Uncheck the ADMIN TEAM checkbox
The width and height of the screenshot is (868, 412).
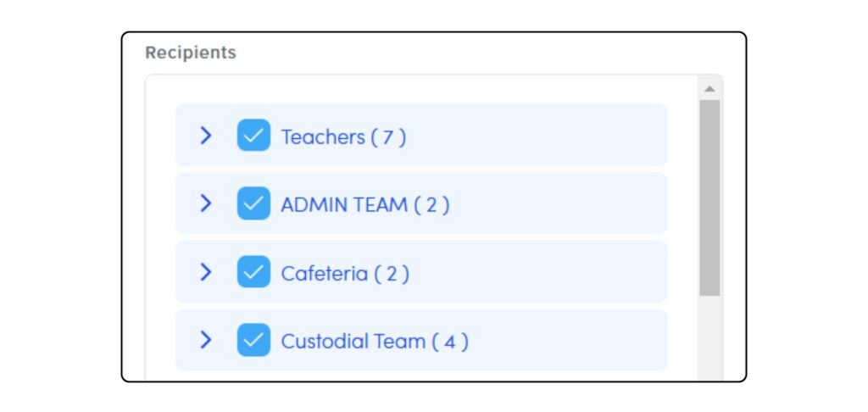[x=253, y=203]
